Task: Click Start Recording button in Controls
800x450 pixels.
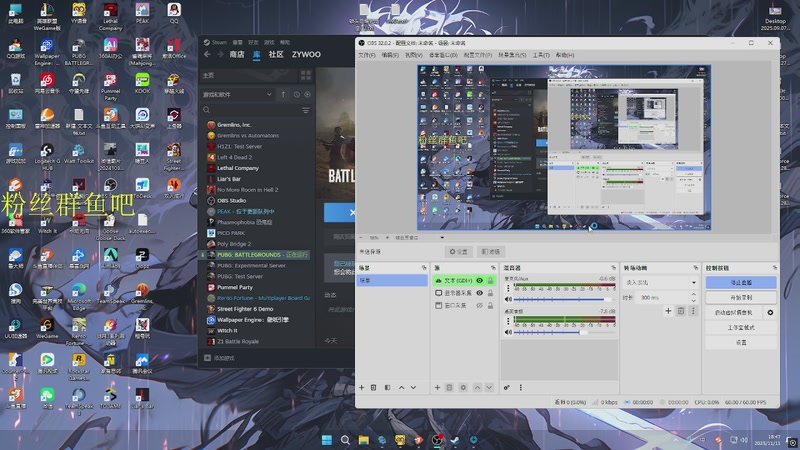Action: pyautogui.click(x=741, y=297)
